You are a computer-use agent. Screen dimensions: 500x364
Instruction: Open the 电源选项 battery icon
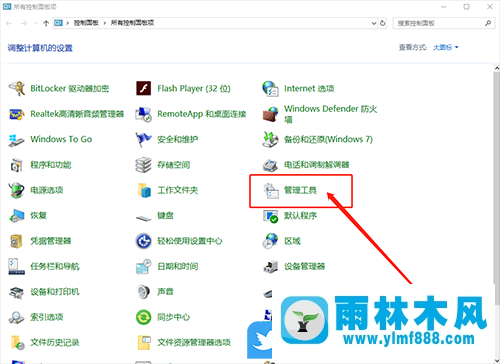[x=16, y=190]
